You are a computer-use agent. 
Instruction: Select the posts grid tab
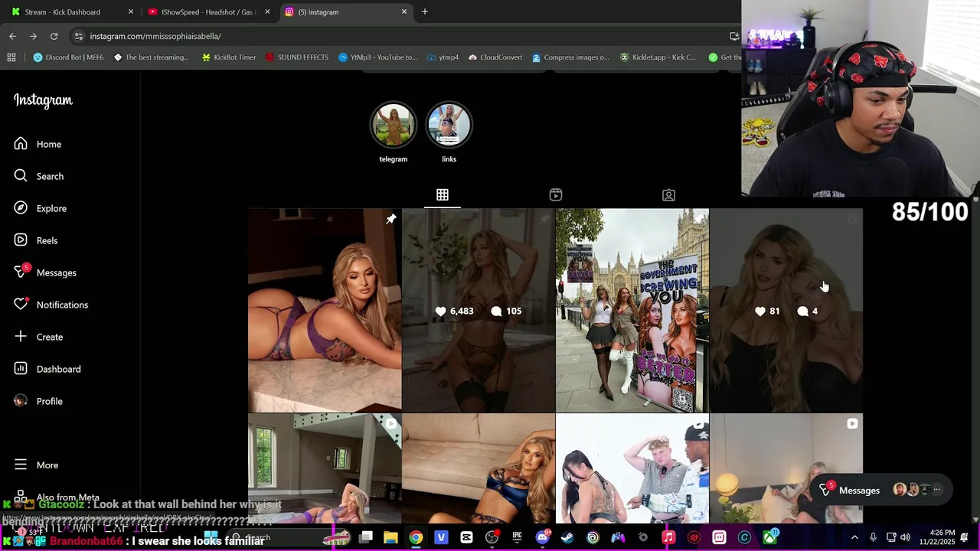click(x=443, y=195)
